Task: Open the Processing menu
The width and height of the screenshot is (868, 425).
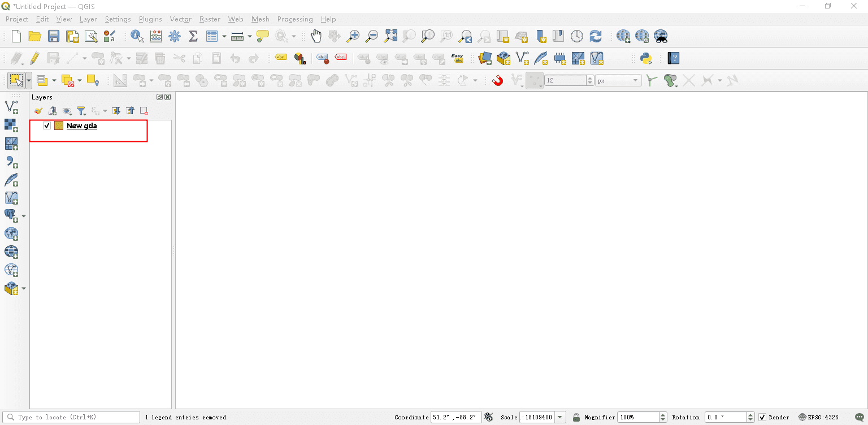Action: pyautogui.click(x=295, y=19)
